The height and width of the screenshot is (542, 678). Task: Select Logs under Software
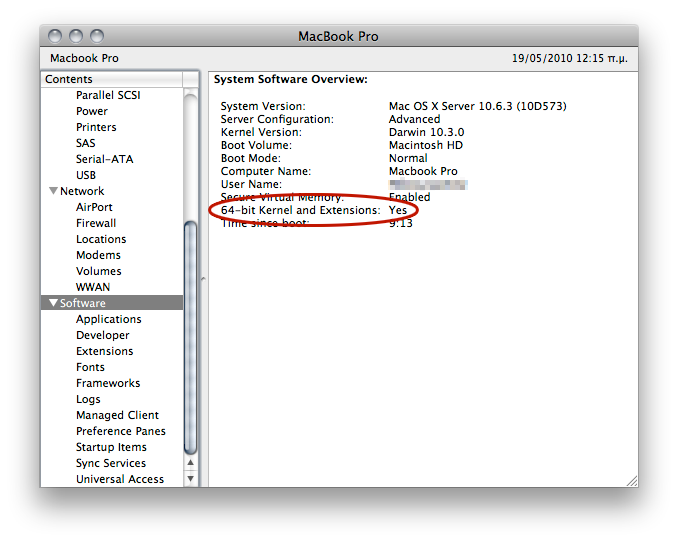pos(88,399)
